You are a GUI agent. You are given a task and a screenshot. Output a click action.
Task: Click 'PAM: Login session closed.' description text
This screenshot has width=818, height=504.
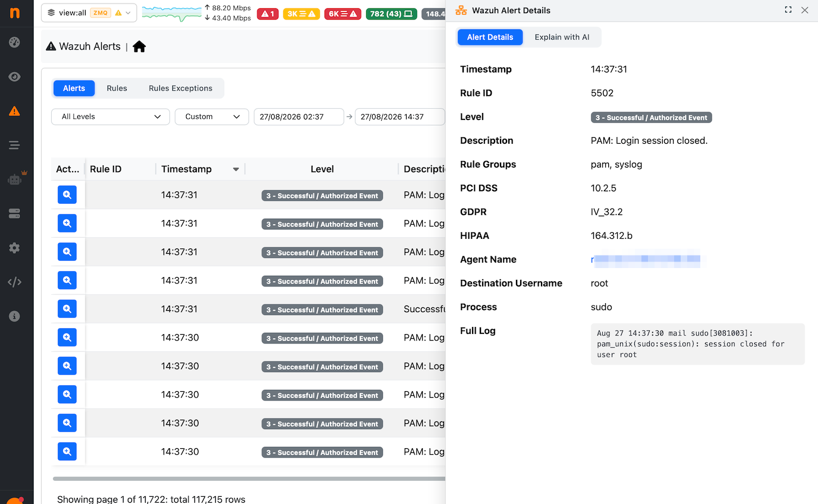(649, 141)
